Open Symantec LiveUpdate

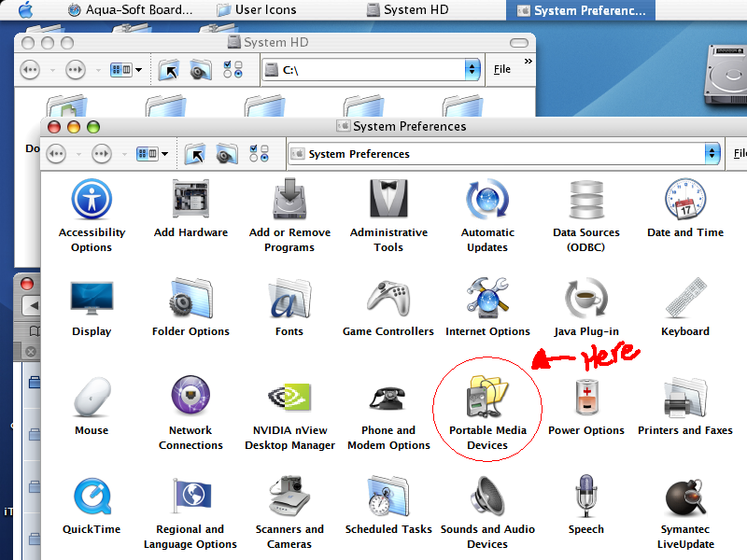685,512
